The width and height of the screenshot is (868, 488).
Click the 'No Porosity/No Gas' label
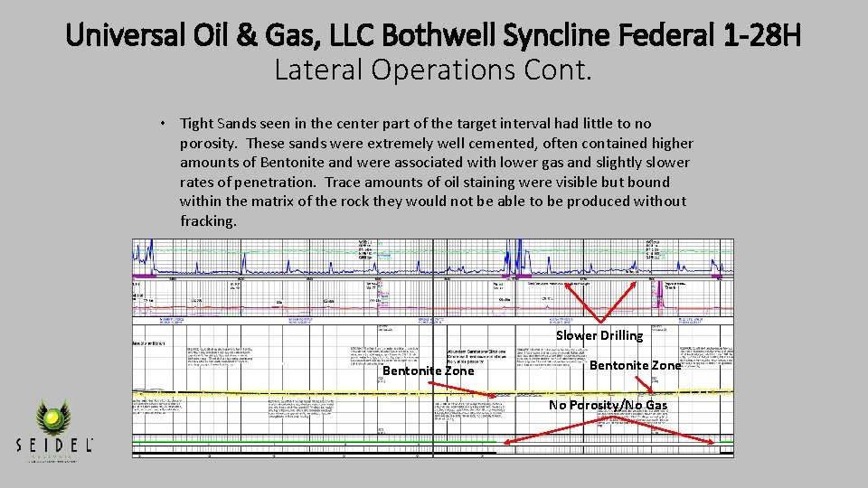[x=608, y=405]
